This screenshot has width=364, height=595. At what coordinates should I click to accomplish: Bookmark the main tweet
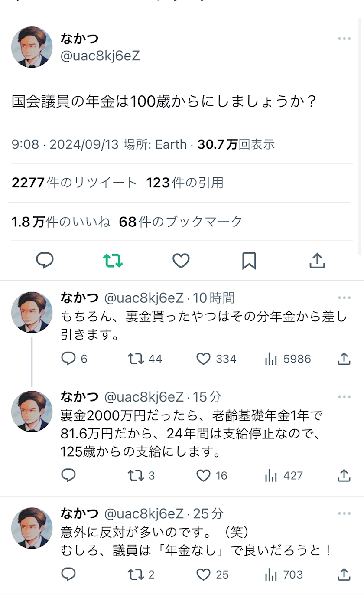click(249, 261)
